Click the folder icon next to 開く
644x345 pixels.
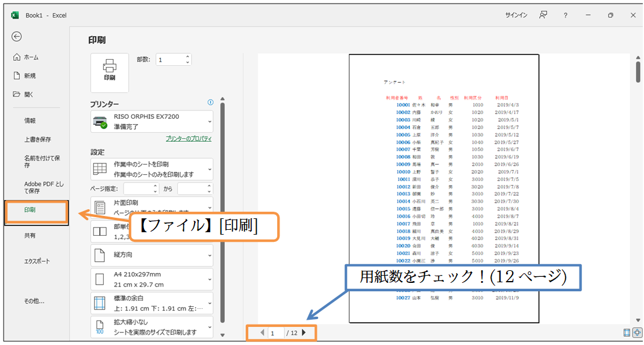pos(16,94)
